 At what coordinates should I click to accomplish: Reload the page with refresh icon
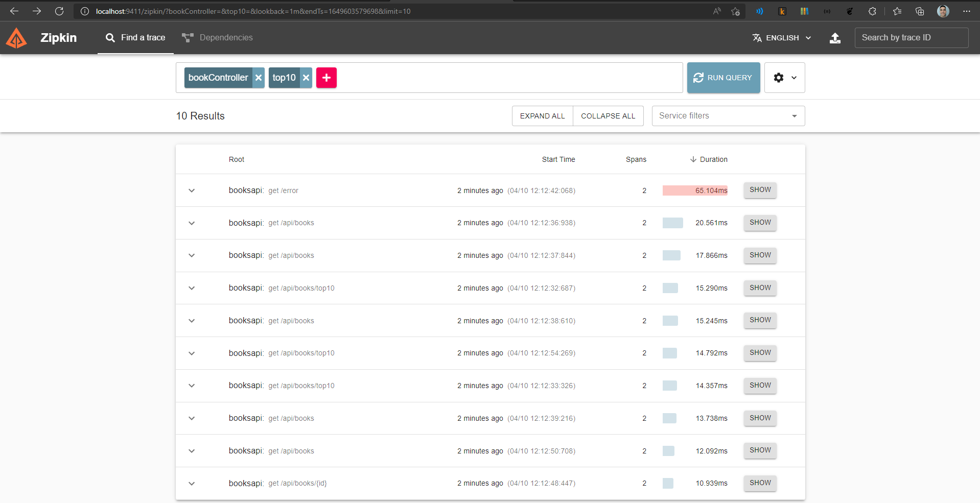point(59,11)
